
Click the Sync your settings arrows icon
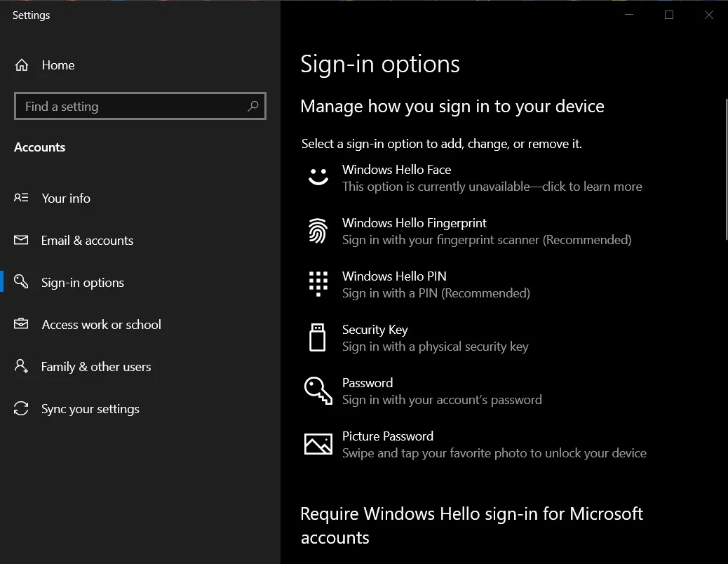pos(21,409)
